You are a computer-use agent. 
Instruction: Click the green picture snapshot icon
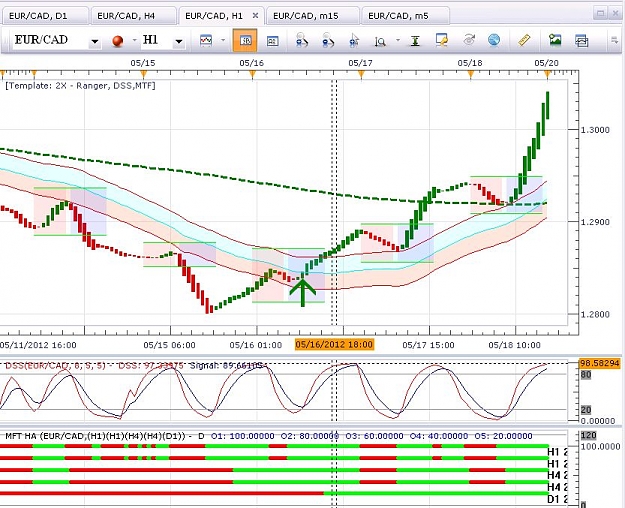tap(555, 40)
